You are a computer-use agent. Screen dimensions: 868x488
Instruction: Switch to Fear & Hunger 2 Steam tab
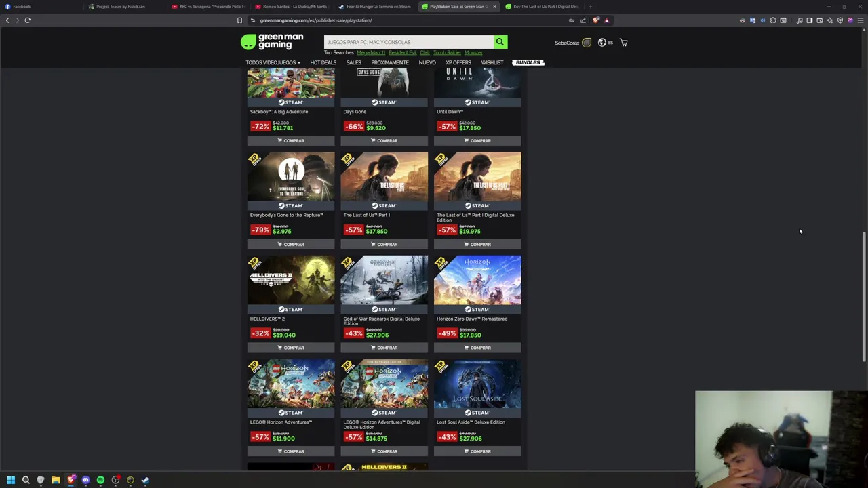point(376,7)
